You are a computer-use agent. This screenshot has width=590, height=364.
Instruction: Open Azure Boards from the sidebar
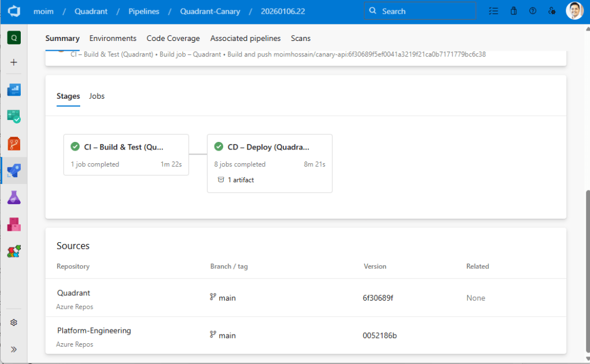pos(14,117)
